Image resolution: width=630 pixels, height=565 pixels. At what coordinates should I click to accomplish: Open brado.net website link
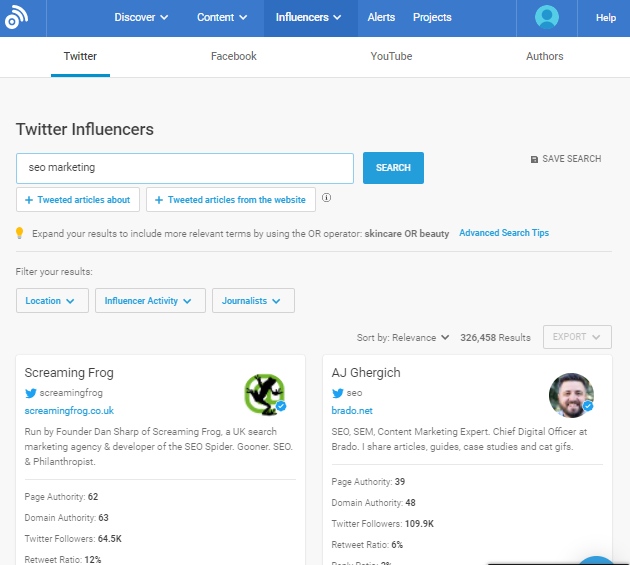352,411
